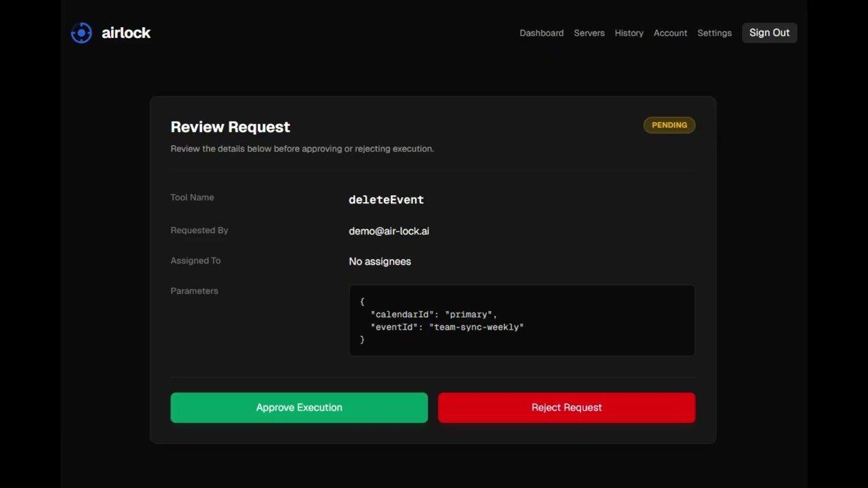Click the "eventId": "team-sync-weekly" line

pos(447,327)
